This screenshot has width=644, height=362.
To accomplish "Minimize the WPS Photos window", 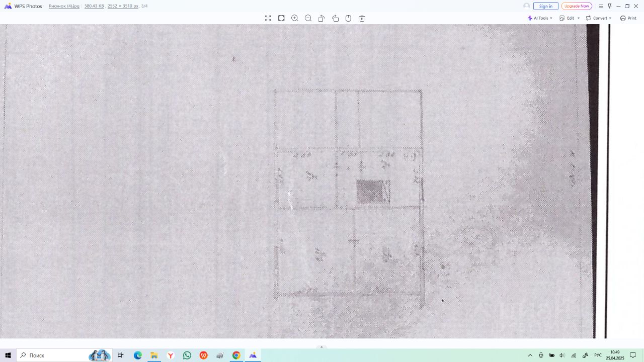I will click(x=618, y=6).
